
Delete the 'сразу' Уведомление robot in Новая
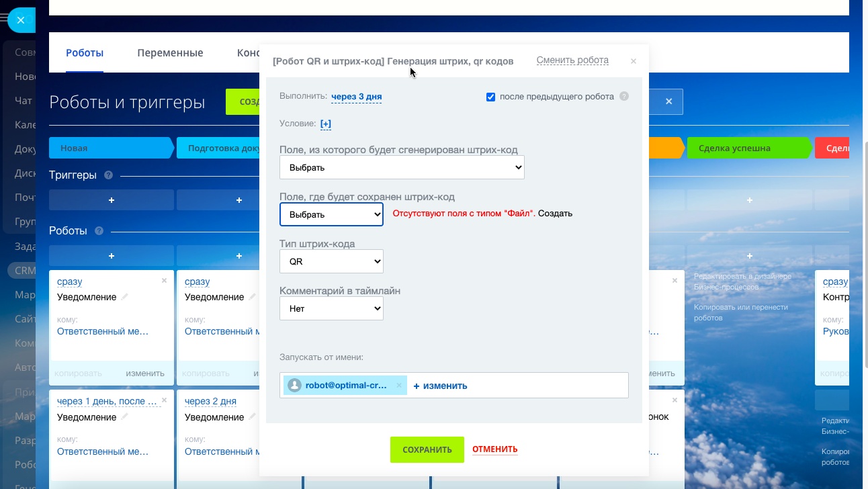point(164,281)
